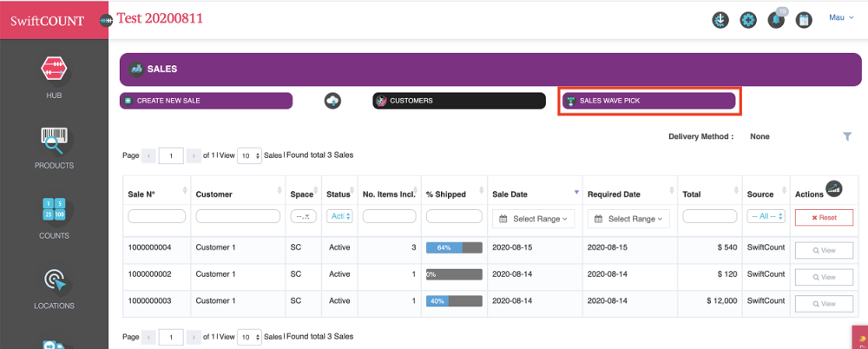
Task: Reset the table filters
Action: pos(824,218)
